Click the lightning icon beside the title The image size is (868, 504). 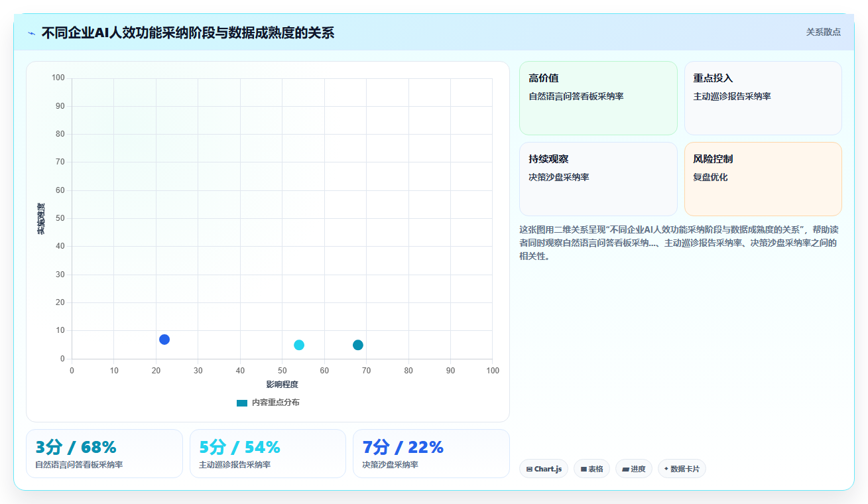31,33
